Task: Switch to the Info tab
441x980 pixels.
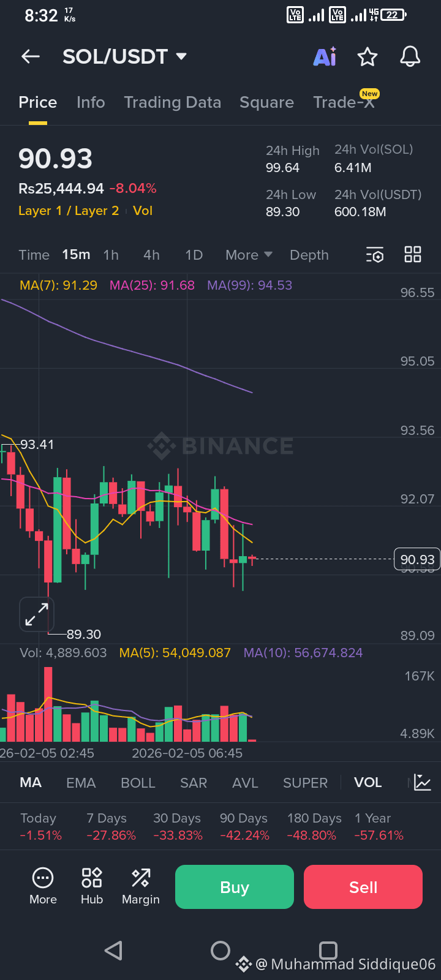Action: (91, 102)
